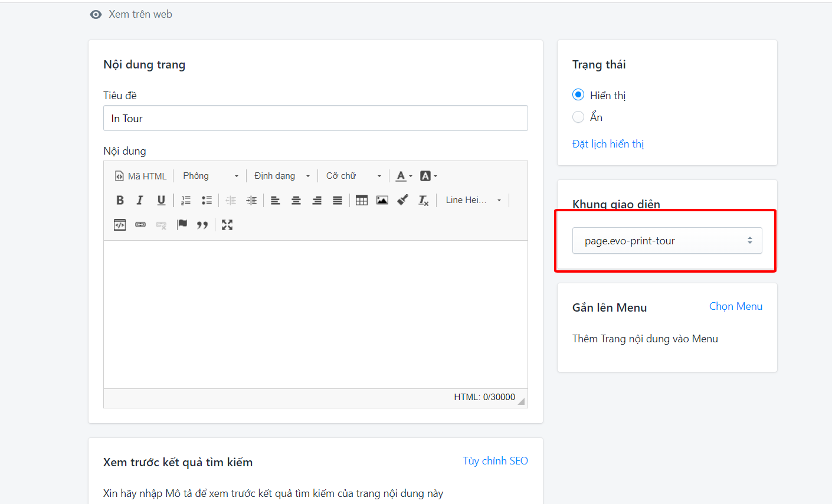Click the Xem trước kết quả tìm kiếm heading
Viewport: 832px width, 504px height.
(178, 462)
